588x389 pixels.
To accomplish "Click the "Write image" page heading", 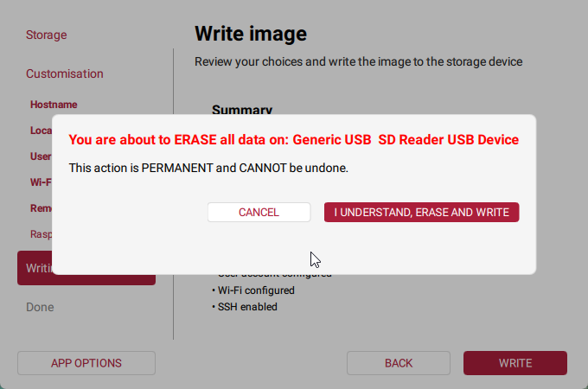I will pos(251,34).
